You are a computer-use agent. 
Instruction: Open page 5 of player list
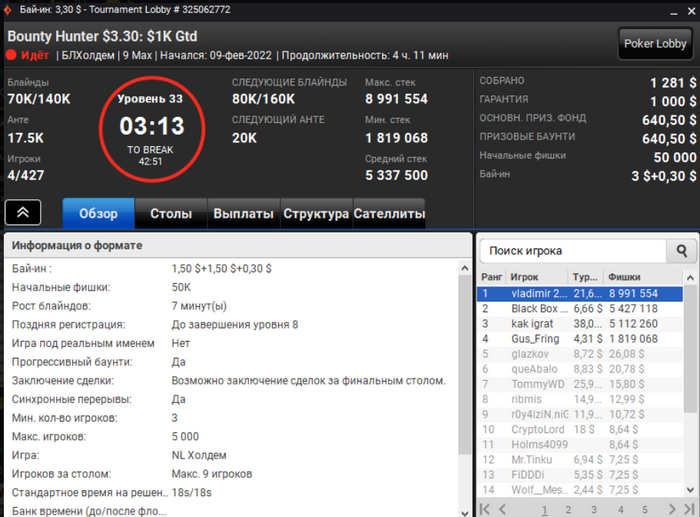tap(645, 509)
